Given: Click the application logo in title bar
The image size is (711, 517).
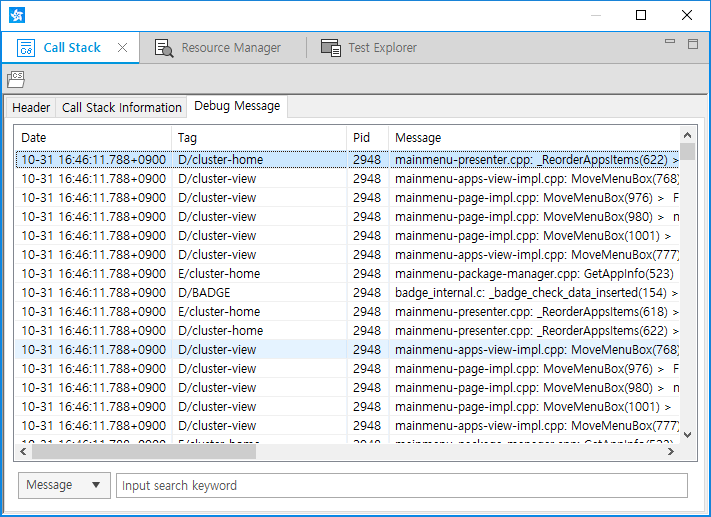Looking at the screenshot, I should coord(17,15).
